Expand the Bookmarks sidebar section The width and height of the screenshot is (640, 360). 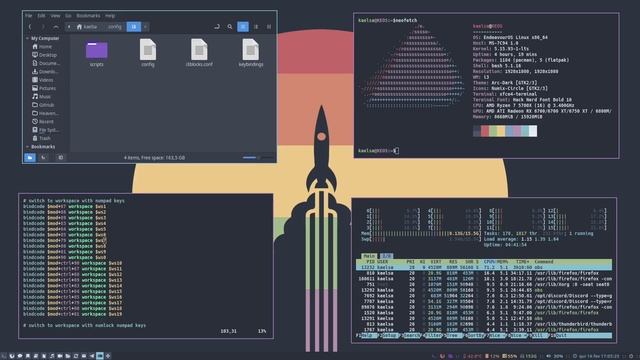coord(27,147)
